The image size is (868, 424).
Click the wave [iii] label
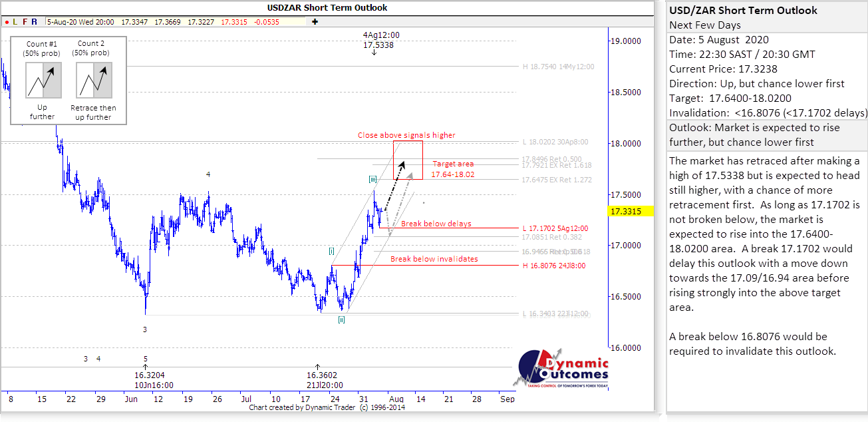tap(374, 179)
